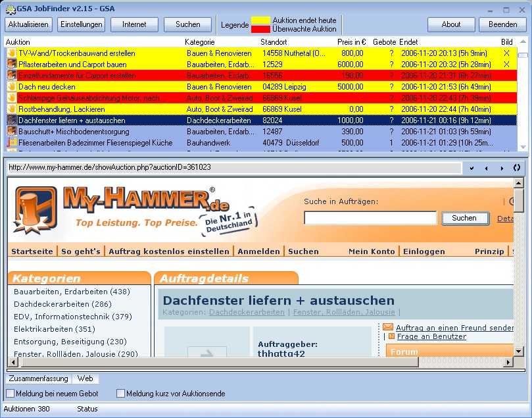
Task: Click the Suchen button in the toolbar
Action: [x=187, y=24]
